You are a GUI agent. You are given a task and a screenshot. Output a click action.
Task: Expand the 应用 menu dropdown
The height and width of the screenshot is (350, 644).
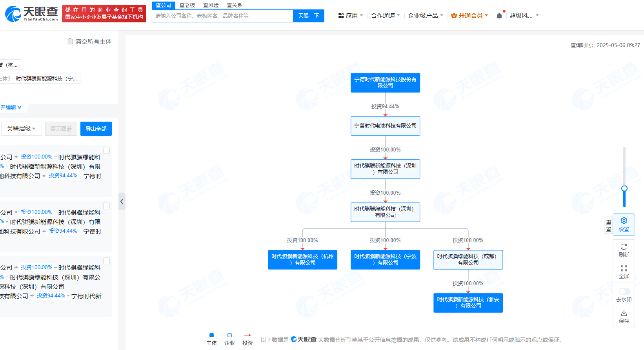tap(351, 16)
